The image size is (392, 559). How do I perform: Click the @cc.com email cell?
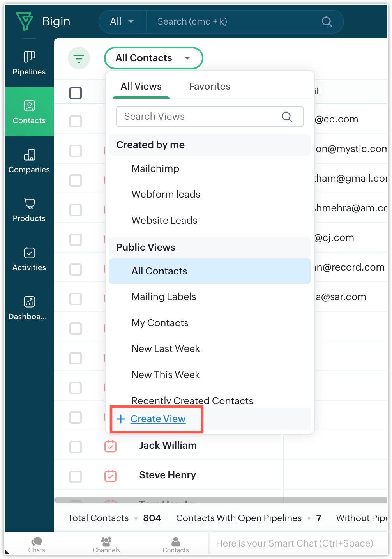[x=337, y=119]
